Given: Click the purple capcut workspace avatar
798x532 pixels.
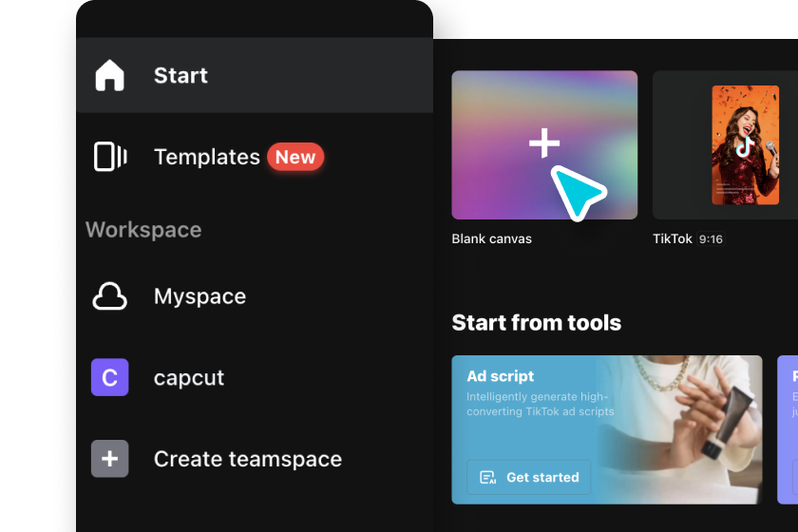Looking at the screenshot, I should click(110, 377).
